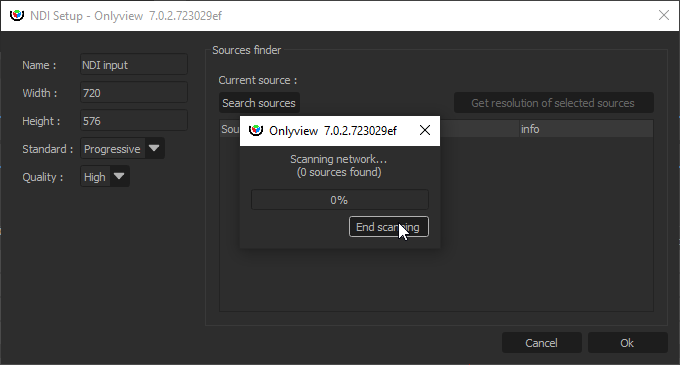The width and height of the screenshot is (680, 365).
Task: Confirm NDI setup with Ok
Action: coord(627,342)
